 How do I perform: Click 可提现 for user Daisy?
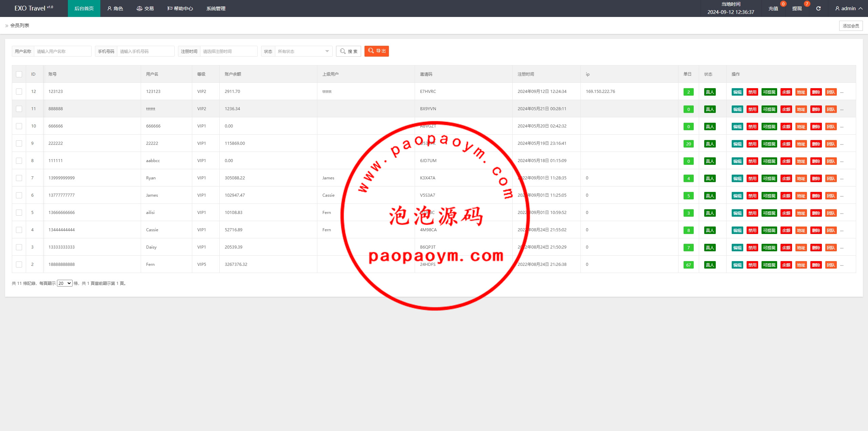pyautogui.click(x=769, y=248)
